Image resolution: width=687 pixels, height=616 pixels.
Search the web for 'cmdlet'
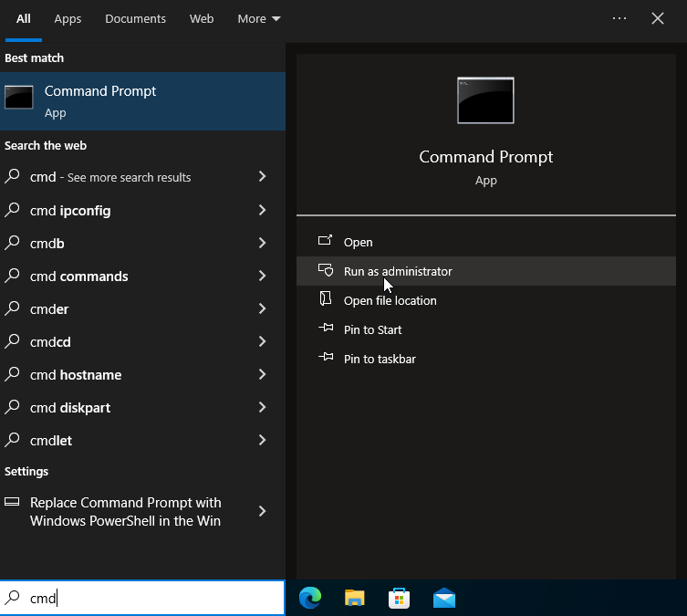click(x=142, y=440)
